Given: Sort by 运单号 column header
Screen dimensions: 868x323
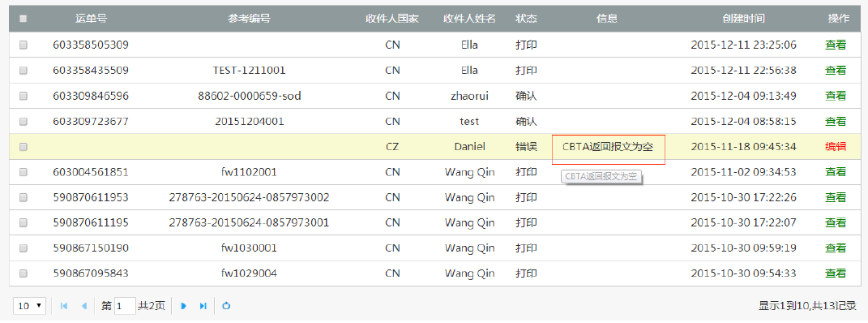Looking at the screenshot, I should [x=91, y=19].
